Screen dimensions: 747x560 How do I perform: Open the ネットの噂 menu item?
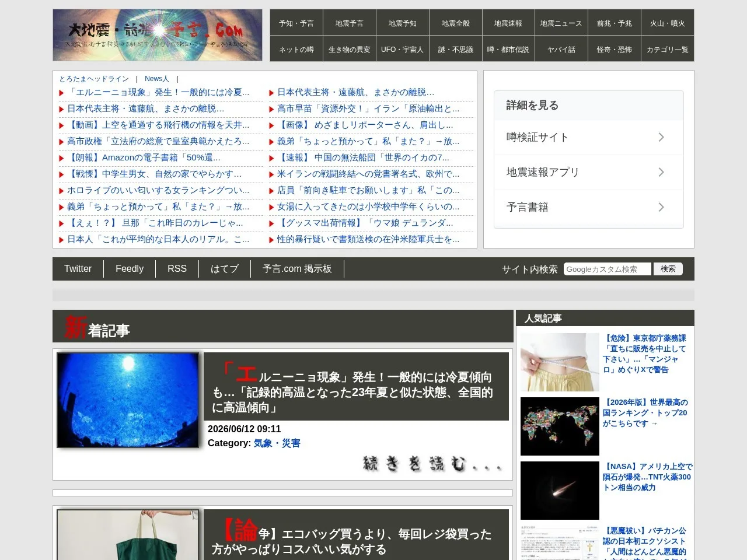296,50
